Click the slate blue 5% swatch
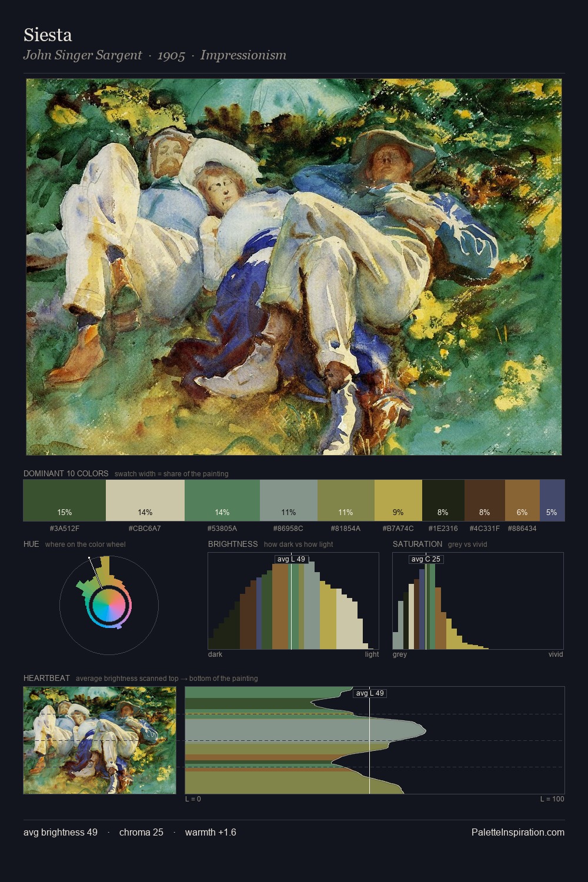The image size is (588, 882). (x=552, y=500)
